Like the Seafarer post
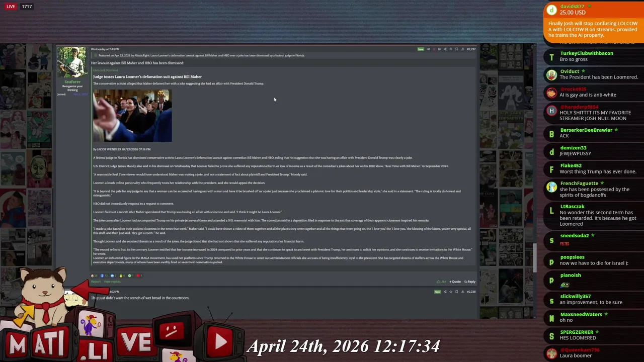Viewport: 644px width, 362px height. pyautogui.click(x=441, y=282)
